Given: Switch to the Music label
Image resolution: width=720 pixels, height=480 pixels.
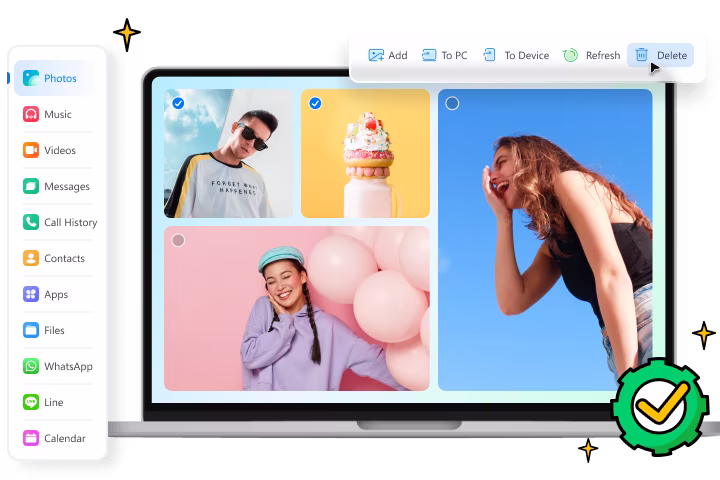Looking at the screenshot, I should tap(58, 114).
